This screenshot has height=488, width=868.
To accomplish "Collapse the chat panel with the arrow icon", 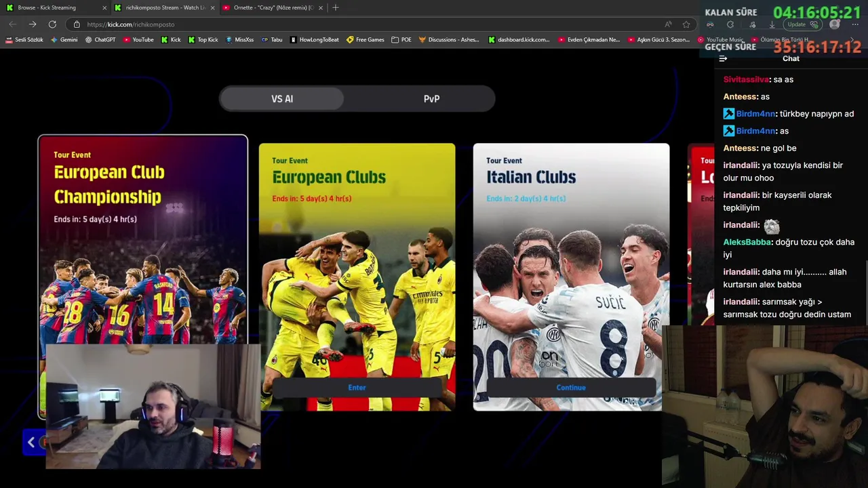I will click(x=723, y=58).
